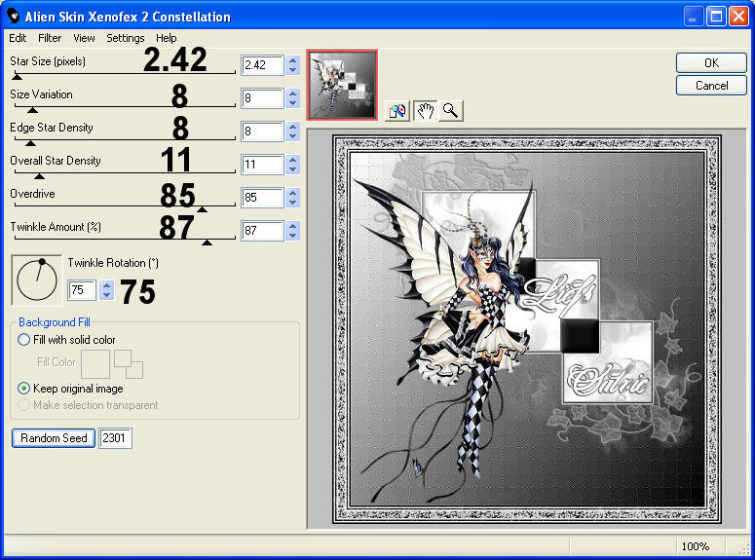Click the Fill Color swatch

(95, 364)
